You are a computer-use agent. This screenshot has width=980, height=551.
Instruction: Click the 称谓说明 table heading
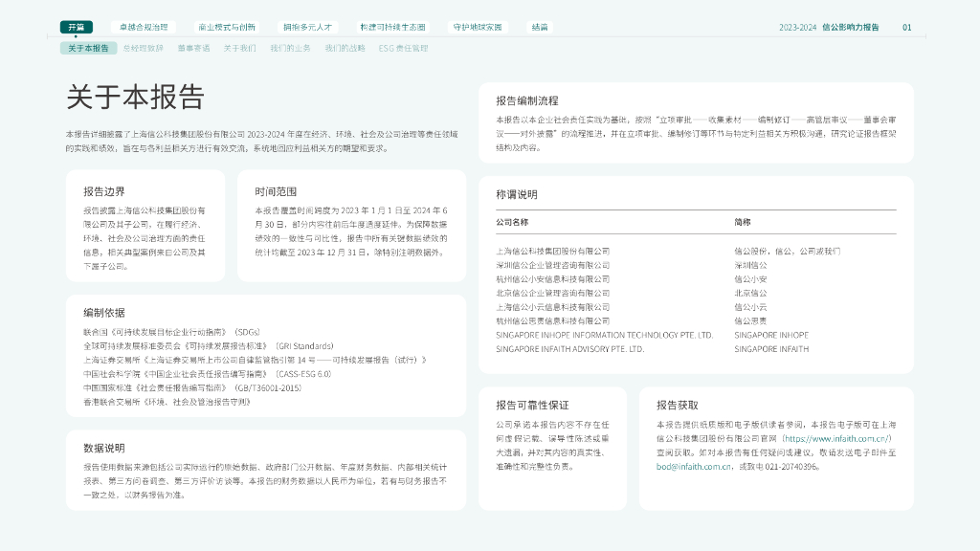pos(516,194)
